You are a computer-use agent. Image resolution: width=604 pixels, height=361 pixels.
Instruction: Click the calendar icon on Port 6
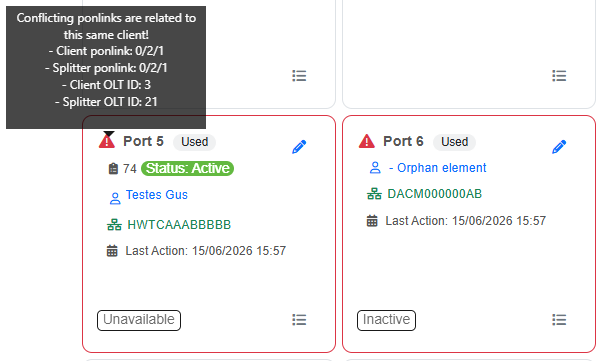[x=372, y=221]
